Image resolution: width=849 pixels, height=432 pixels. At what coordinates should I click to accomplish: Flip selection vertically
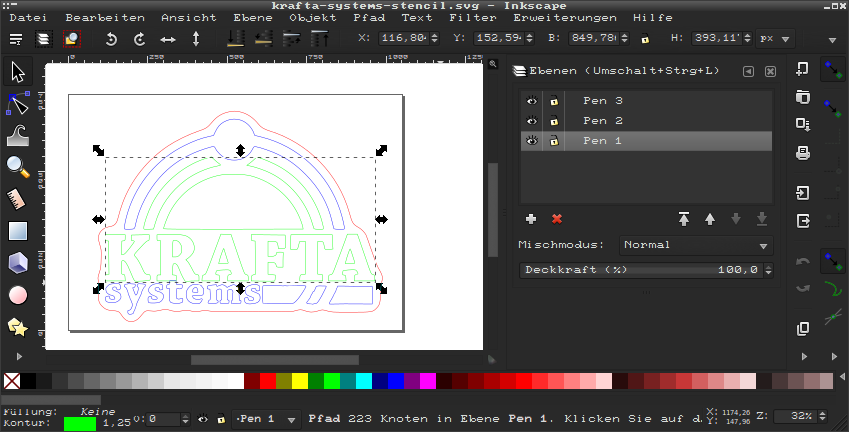pos(196,39)
